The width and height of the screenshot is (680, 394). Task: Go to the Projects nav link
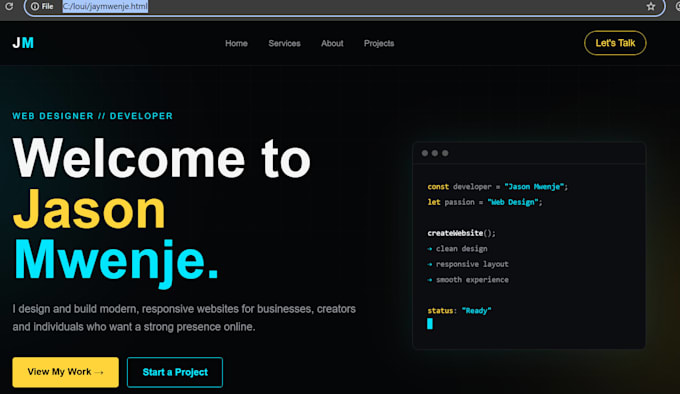(x=379, y=43)
